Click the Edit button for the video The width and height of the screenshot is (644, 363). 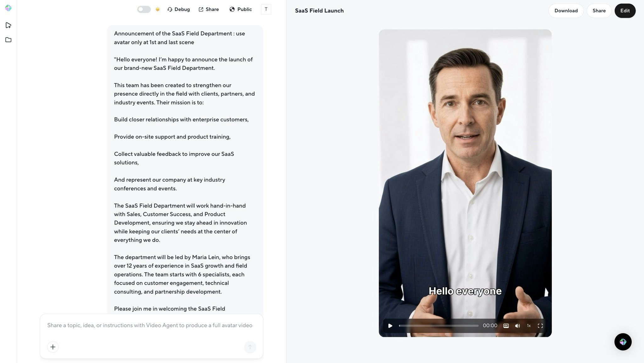tap(625, 10)
